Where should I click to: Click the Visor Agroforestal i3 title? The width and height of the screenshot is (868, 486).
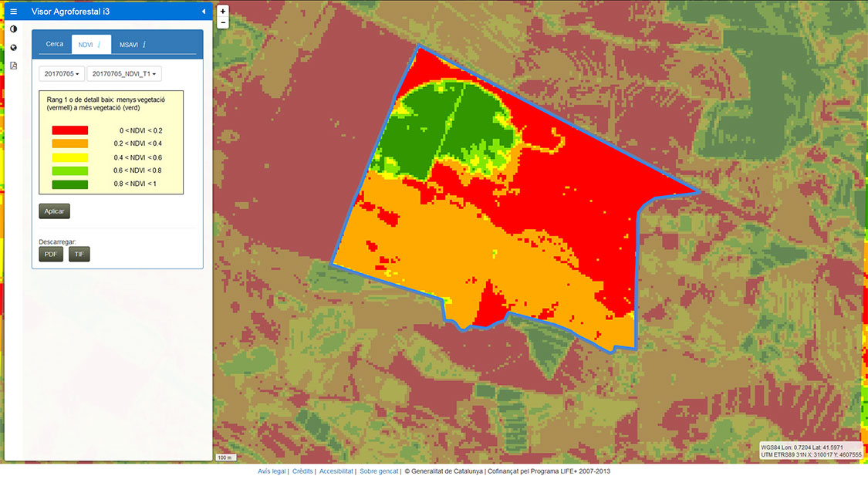70,12
